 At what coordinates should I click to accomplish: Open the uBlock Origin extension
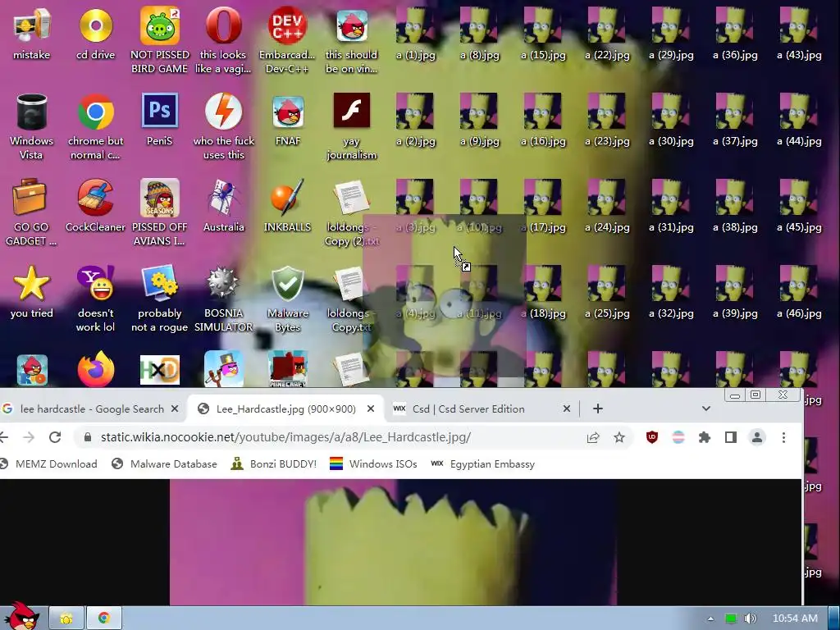click(652, 437)
